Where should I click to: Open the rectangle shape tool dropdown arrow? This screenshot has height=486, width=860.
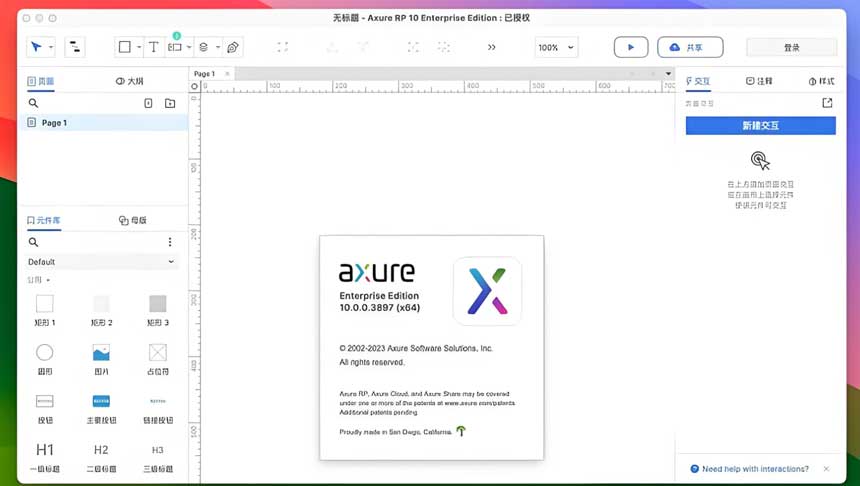[x=138, y=47]
